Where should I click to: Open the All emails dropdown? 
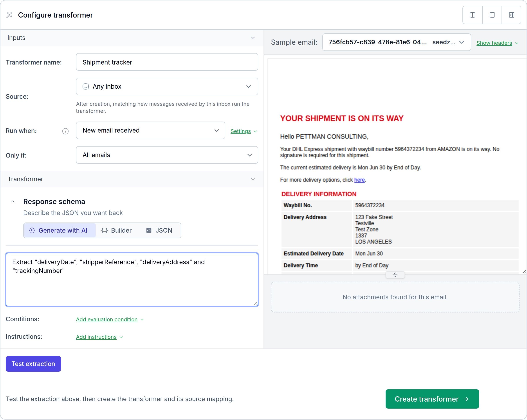pos(167,155)
